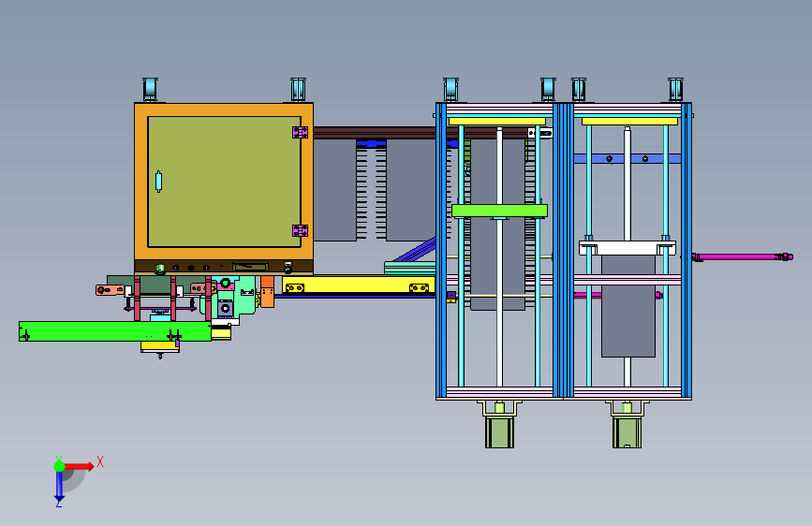
Task: Select the bright green plate inside the left tower
Action: click(x=499, y=211)
